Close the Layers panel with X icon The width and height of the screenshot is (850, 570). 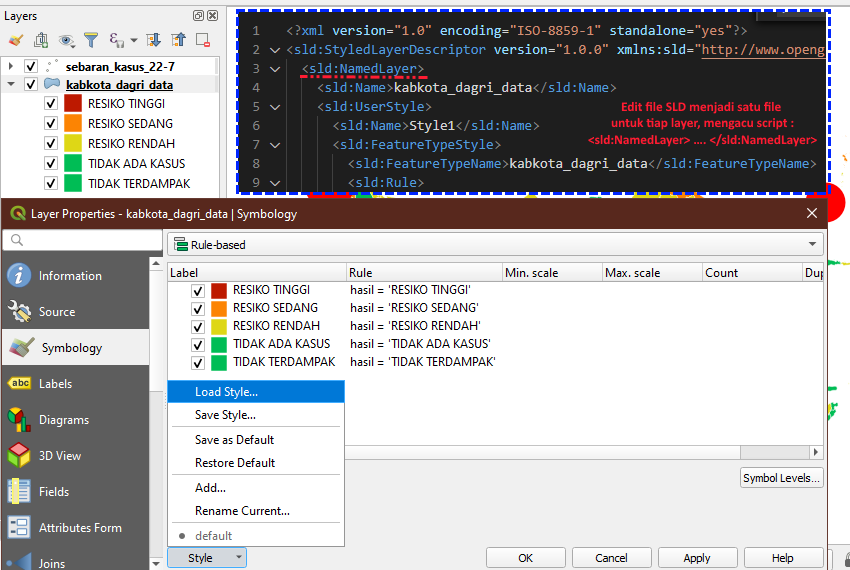coord(213,16)
